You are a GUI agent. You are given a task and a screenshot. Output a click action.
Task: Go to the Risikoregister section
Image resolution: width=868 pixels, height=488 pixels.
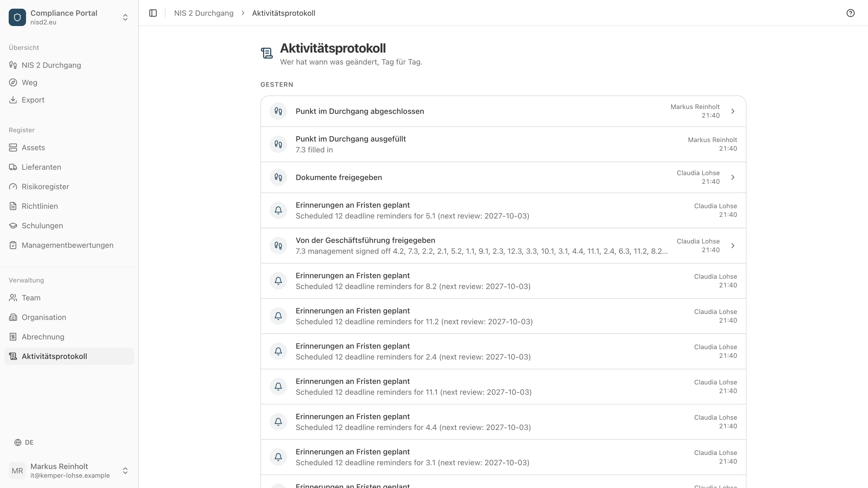pyautogui.click(x=69, y=187)
